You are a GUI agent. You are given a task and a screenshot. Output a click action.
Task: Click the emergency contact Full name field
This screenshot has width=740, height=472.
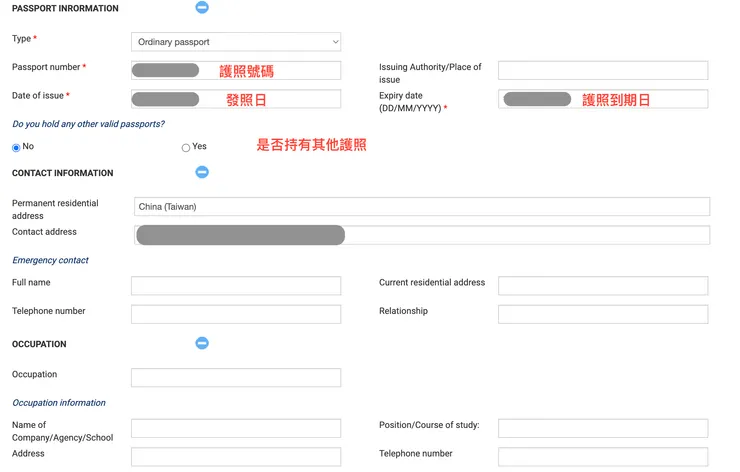tap(236, 286)
